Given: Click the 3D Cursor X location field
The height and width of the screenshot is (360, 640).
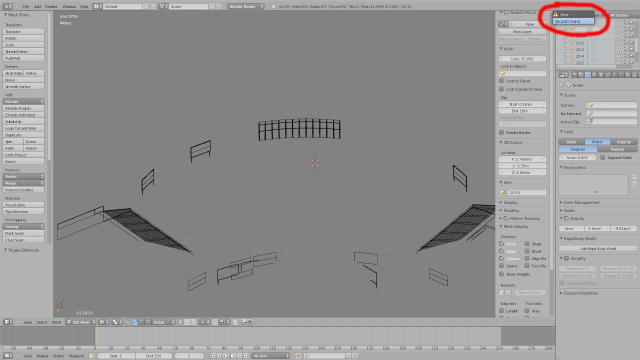Looking at the screenshot, I should click(522, 159).
